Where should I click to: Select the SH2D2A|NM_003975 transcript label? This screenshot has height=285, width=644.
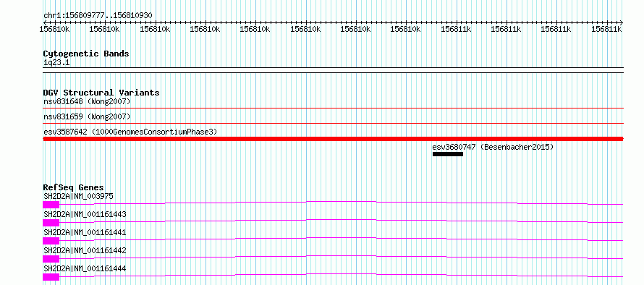pyautogui.click(x=78, y=196)
